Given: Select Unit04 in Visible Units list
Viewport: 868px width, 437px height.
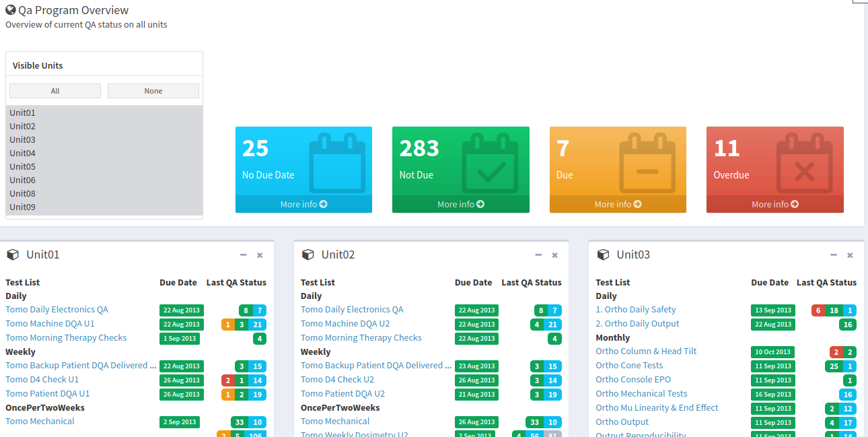Looking at the screenshot, I should (x=104, y=153).
